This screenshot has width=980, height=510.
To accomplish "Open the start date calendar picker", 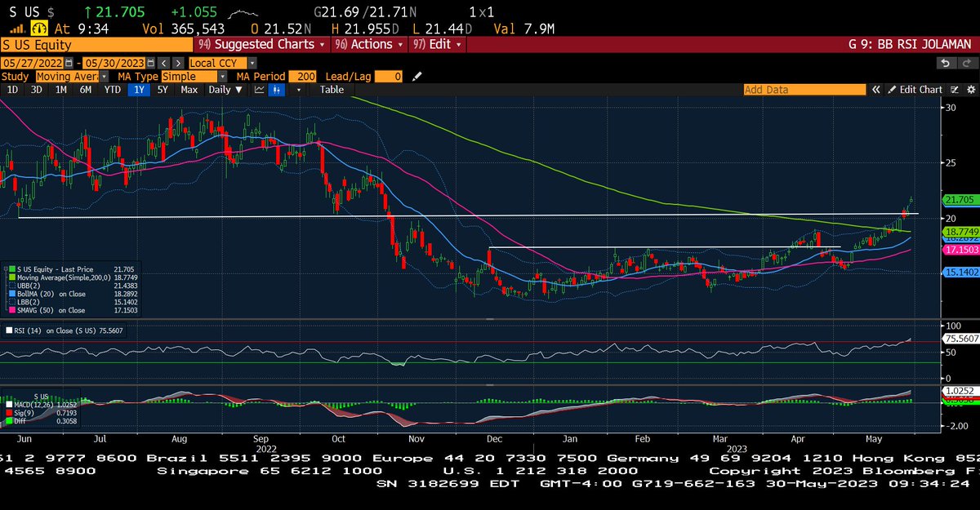I will [69, 62].
